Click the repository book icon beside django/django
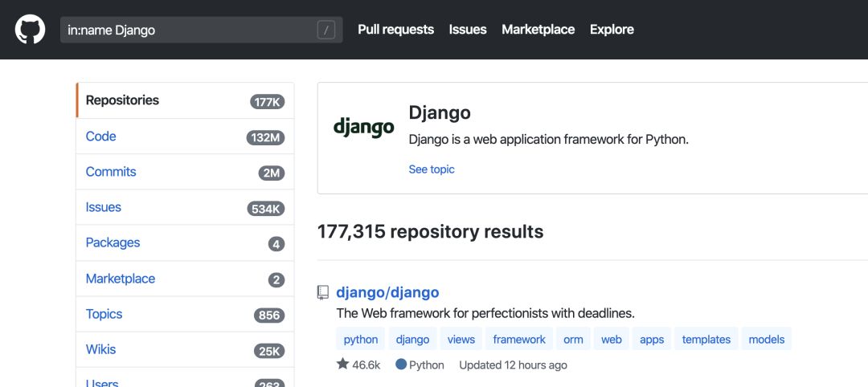Screen dimensions: 868x387 pos(323,292)
